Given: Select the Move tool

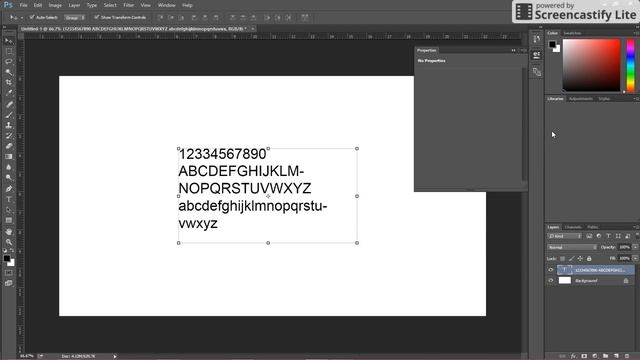Looking at the screenshot, I should [x=9, y=41].
